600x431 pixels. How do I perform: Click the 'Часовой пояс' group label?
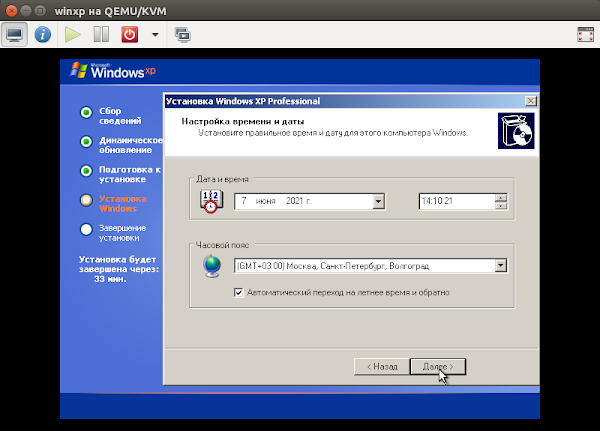coord(222,245)
